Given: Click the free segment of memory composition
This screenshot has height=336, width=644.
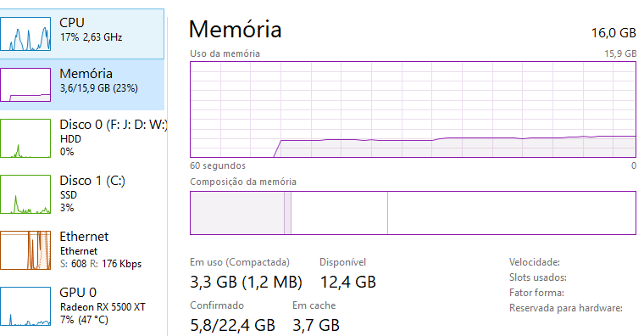Looking at the screenshot, I should coord(511,213).
